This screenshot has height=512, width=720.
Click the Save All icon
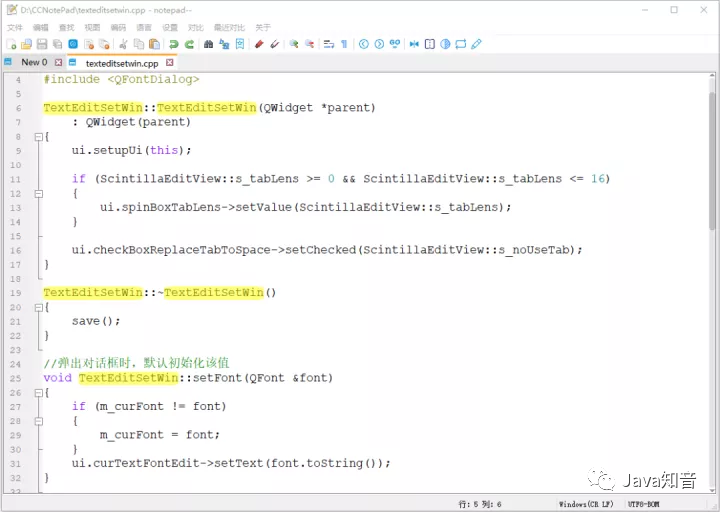coord(57,44)
